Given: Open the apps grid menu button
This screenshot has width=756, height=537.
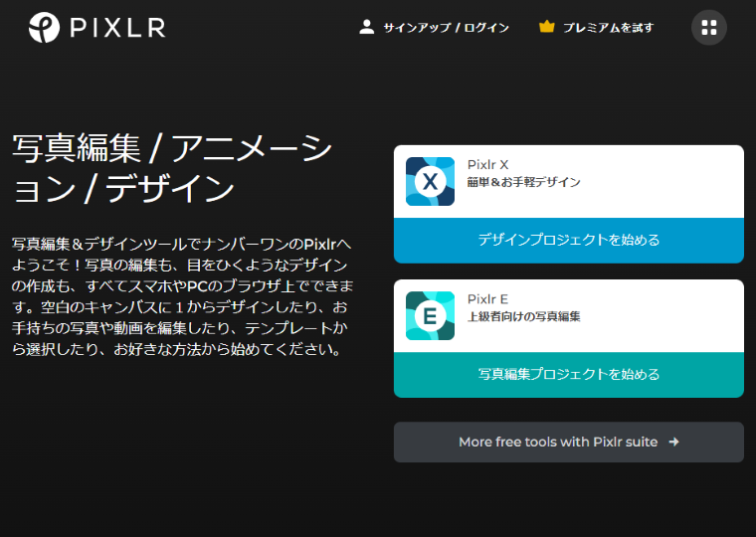Looking at the screenshot, I should 708,28.
